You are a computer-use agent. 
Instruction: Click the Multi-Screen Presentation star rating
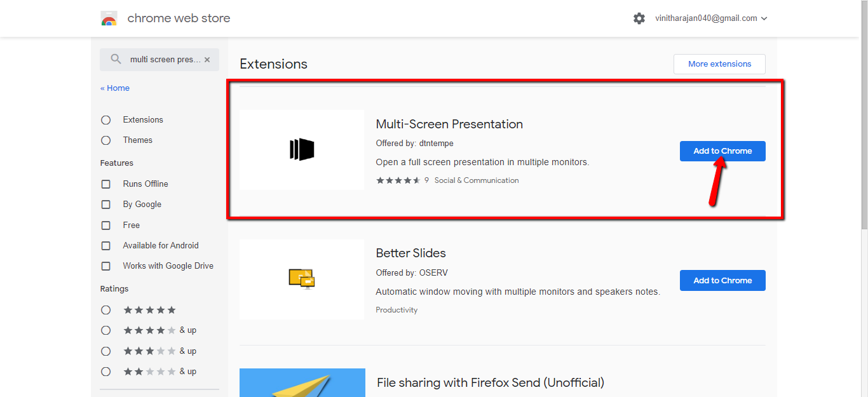click(398, 180)
